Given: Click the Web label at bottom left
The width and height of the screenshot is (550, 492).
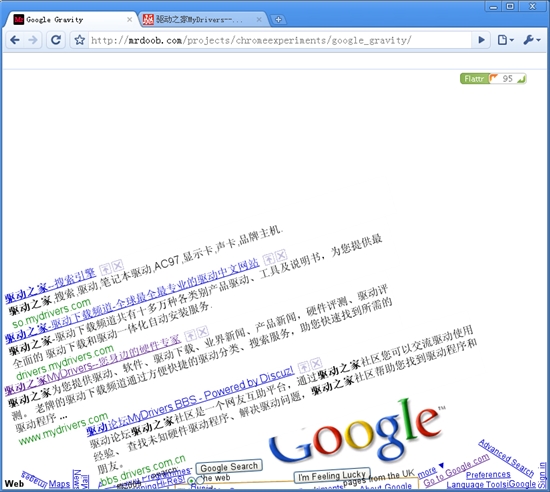Looking at the screenshot, I should click(x=14, y=484).
